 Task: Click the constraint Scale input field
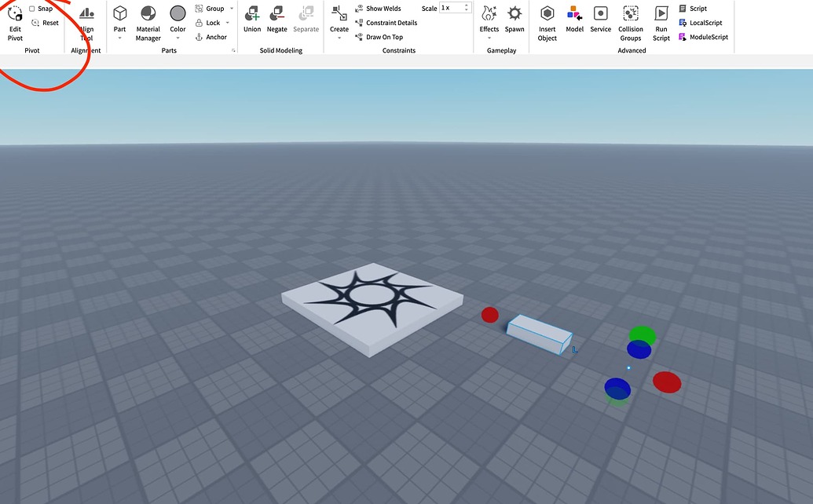click(452, 8)
